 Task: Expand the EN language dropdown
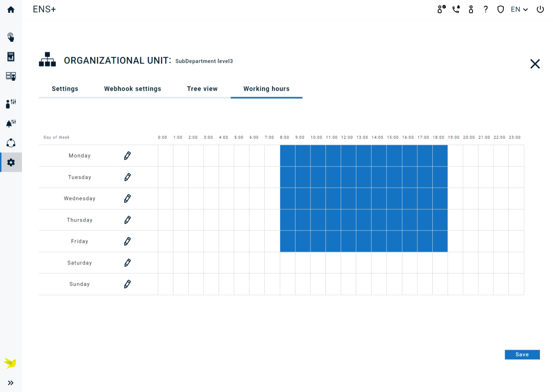(x=519, y=9)
